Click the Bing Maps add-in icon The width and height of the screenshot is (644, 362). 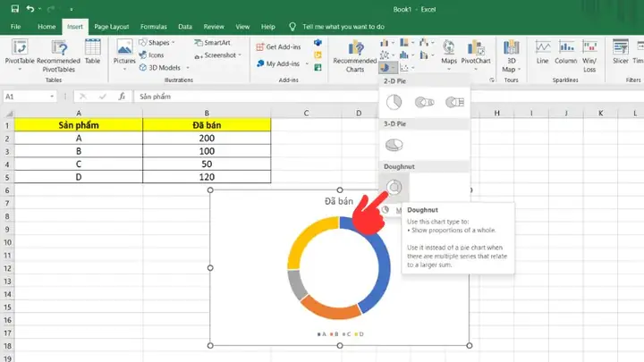coord(318,55)
